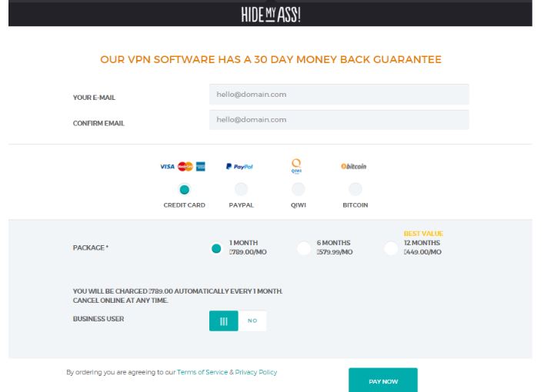This screenshot has width=544, height=392.
Task: Click the QIWI label text
Action: point(299,205)
